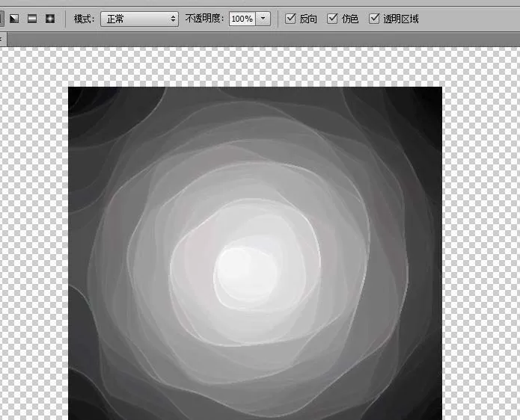Open the 不透明度 slider arrow
520x420 pixels.
[263, 19]
